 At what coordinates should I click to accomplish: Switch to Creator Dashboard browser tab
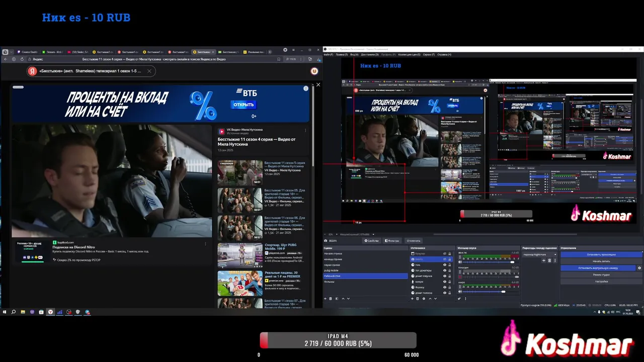[28, 52]
